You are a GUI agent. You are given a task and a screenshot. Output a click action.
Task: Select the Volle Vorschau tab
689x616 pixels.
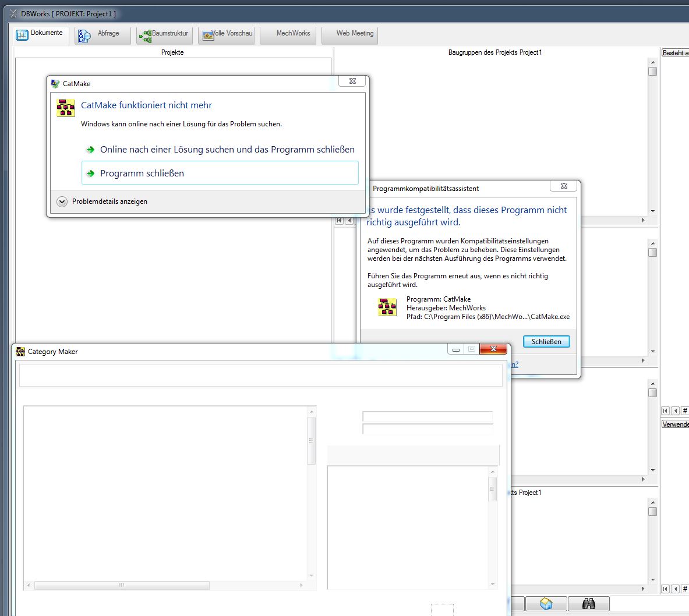(227, 34)
